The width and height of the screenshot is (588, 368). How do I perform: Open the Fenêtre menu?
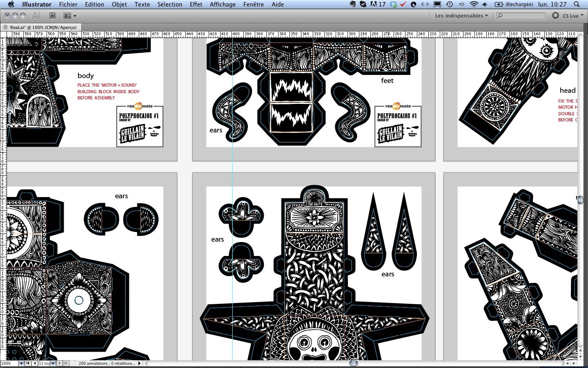point(253,4)
